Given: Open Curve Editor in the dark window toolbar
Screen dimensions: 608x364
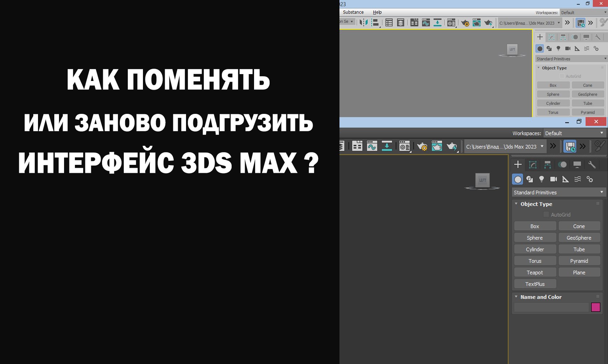Looking at the screenshot, I should coord(372,146).
